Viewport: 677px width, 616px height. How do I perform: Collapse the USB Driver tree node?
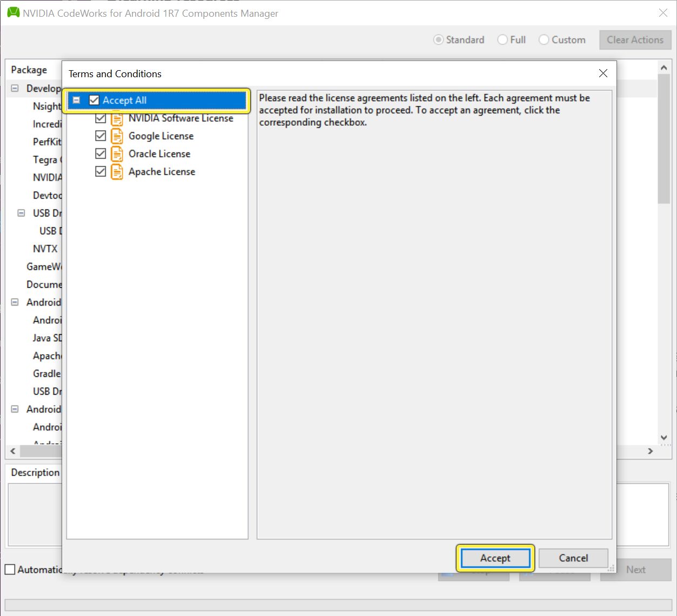pos(21,213)
